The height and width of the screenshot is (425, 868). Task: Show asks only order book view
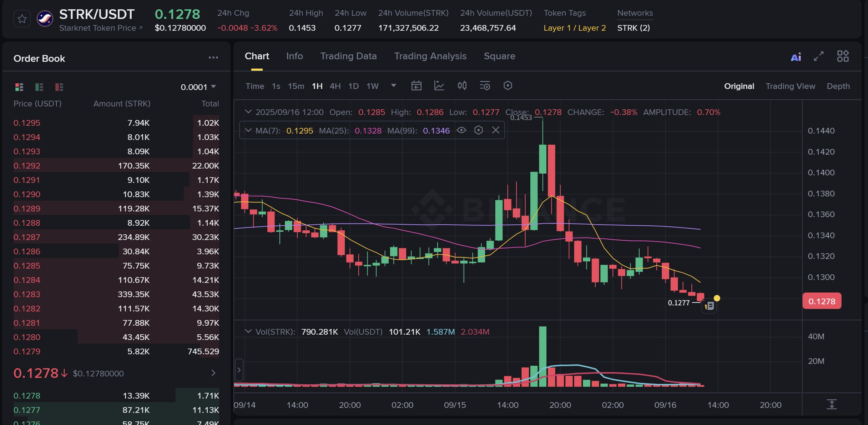click(59, 87)
